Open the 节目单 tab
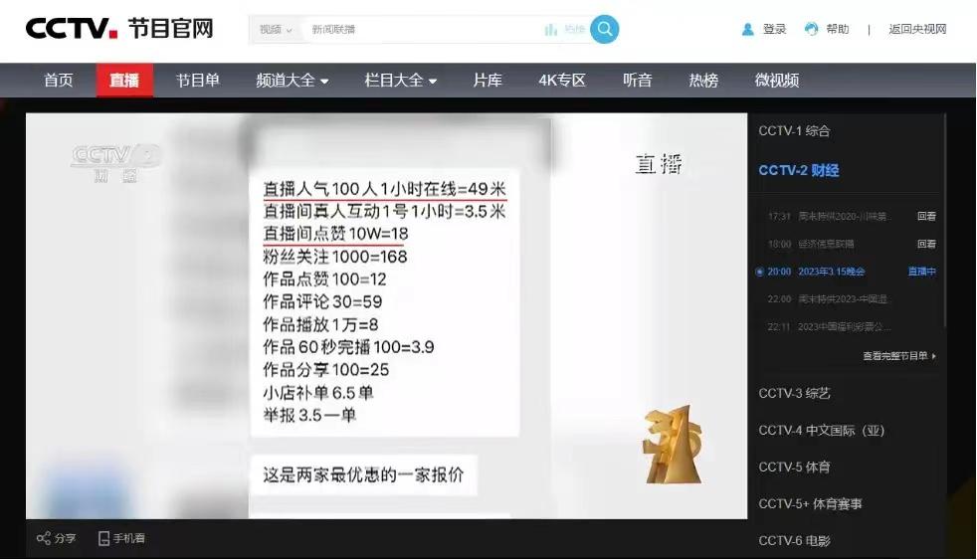The image size is (977, 560). (x=198, y=81)
